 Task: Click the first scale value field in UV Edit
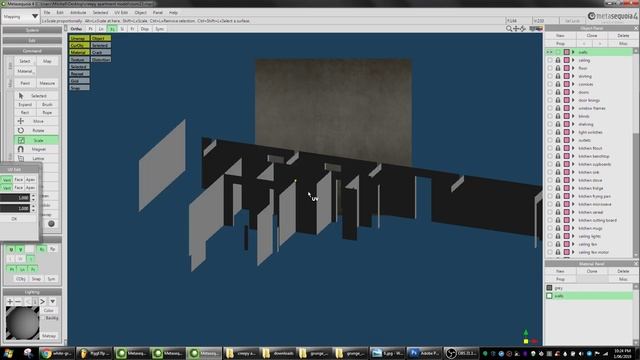tap(15, 198)
